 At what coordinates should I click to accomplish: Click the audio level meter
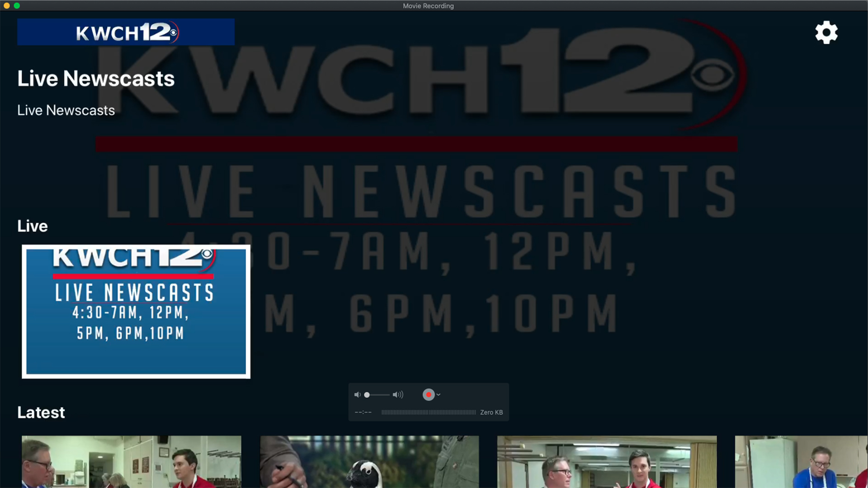coord(429,412)
